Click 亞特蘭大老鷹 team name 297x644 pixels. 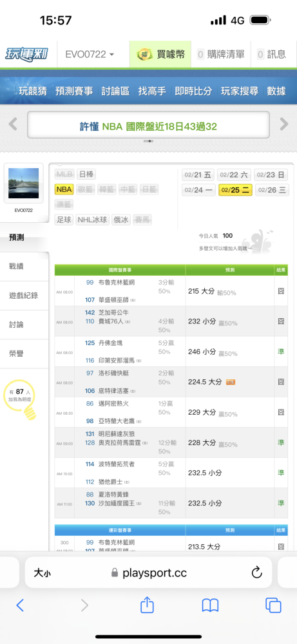pyautogui.click(x=117, y=421)
